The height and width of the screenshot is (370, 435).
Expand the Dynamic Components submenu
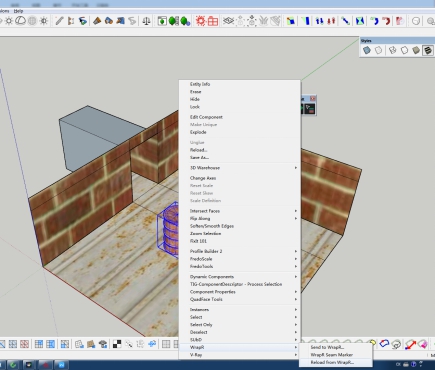(240, 277)
